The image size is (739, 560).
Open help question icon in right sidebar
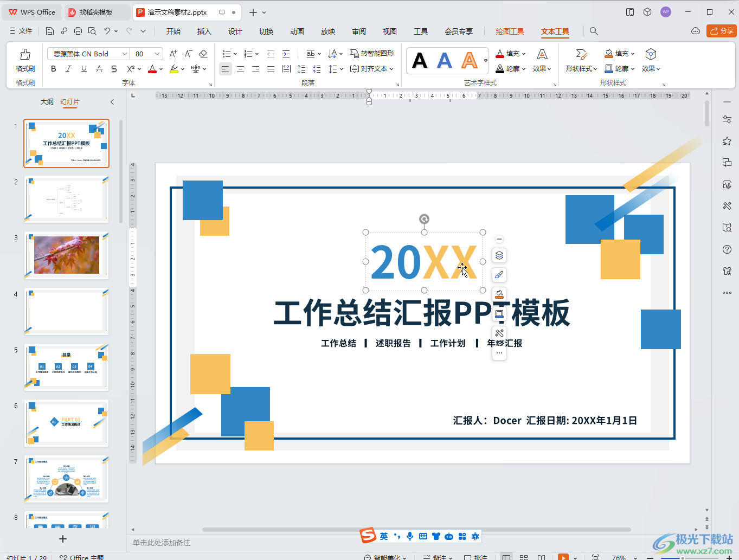727,249
